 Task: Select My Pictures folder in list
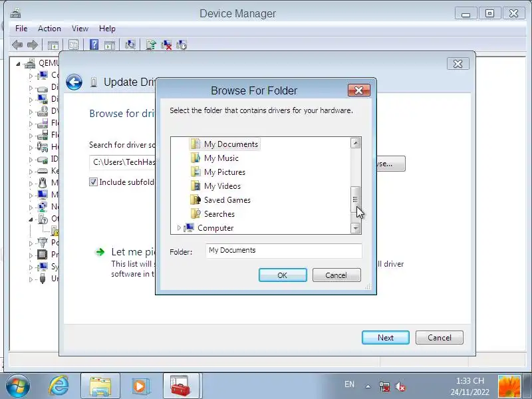point(218,172)
